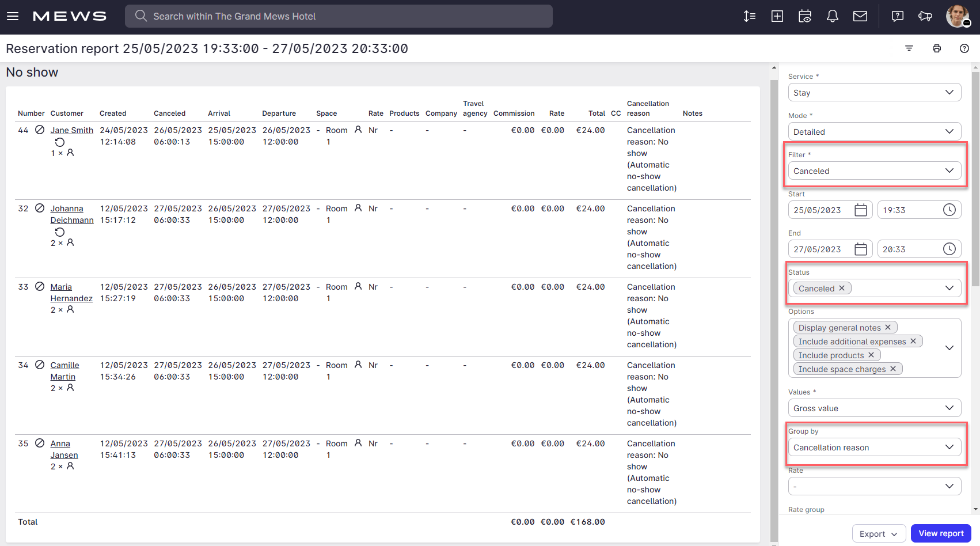Click the View report button
The width and height of the screenshot is (980, 546).
click(x=941, y=533)
